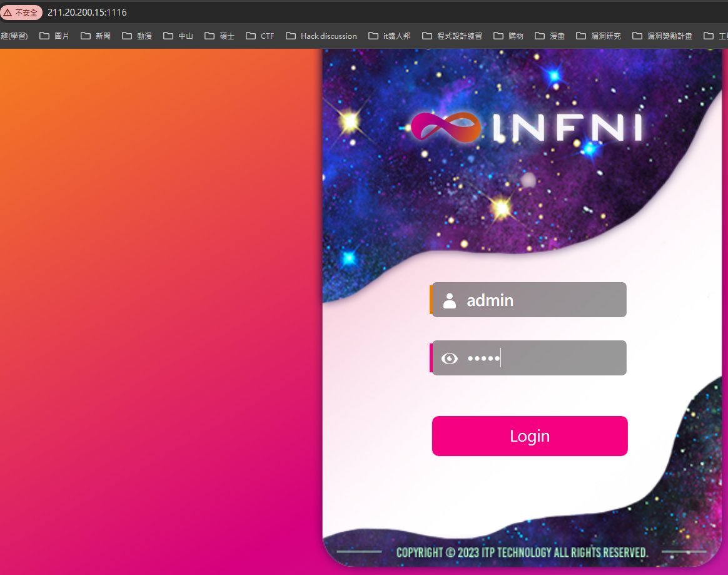Open the Hack discussion bookmarks folder
Image resolution: width=728 pixels, height=575 pixels.
pyautogui.click(x=321, y=36)
